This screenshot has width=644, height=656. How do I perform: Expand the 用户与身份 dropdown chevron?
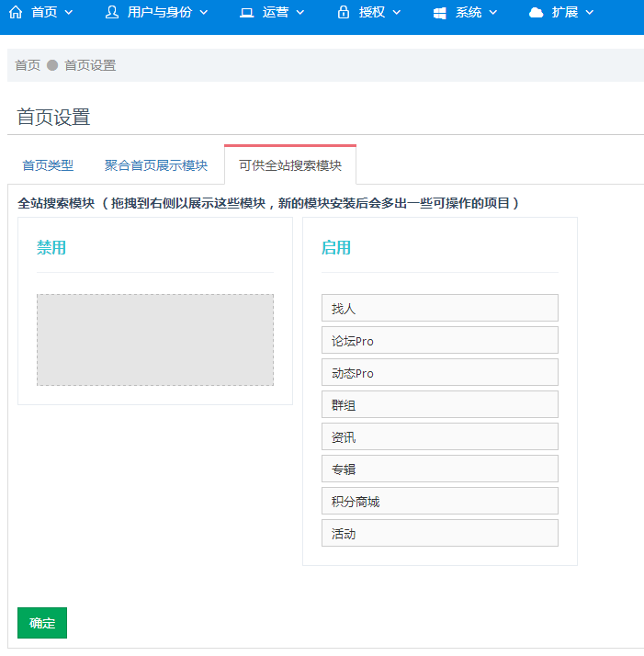[x=203, y=13]
